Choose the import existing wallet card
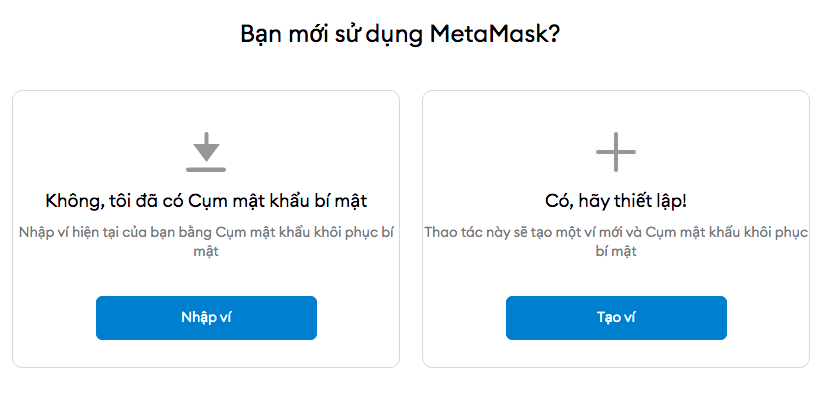 tap(206, 229)
